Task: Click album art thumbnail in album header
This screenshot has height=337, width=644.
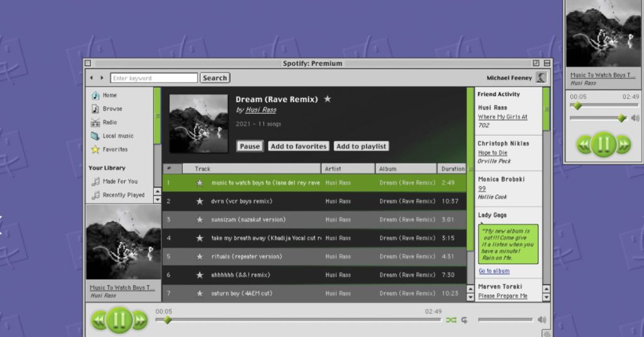Action: tap(199, 124)
